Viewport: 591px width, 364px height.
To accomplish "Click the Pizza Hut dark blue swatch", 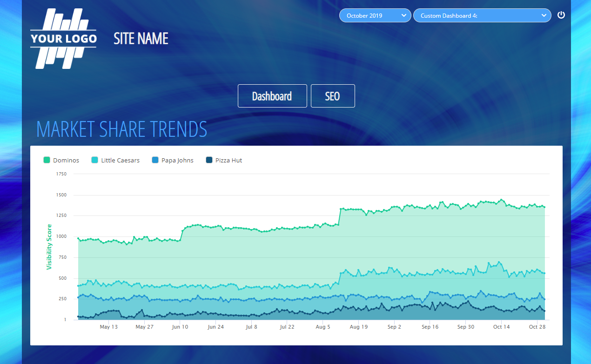I will (x=209, y=160).
